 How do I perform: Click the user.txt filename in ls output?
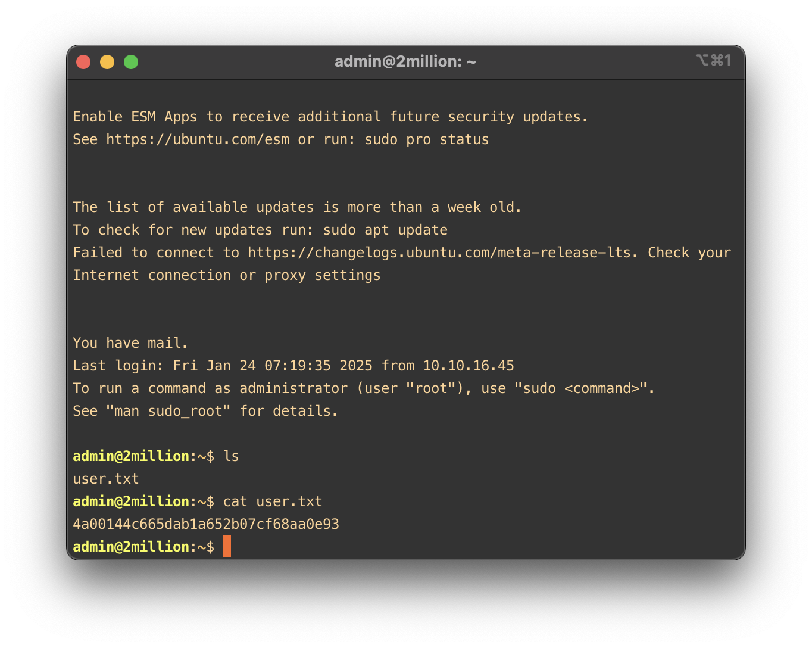coord(106,479)
